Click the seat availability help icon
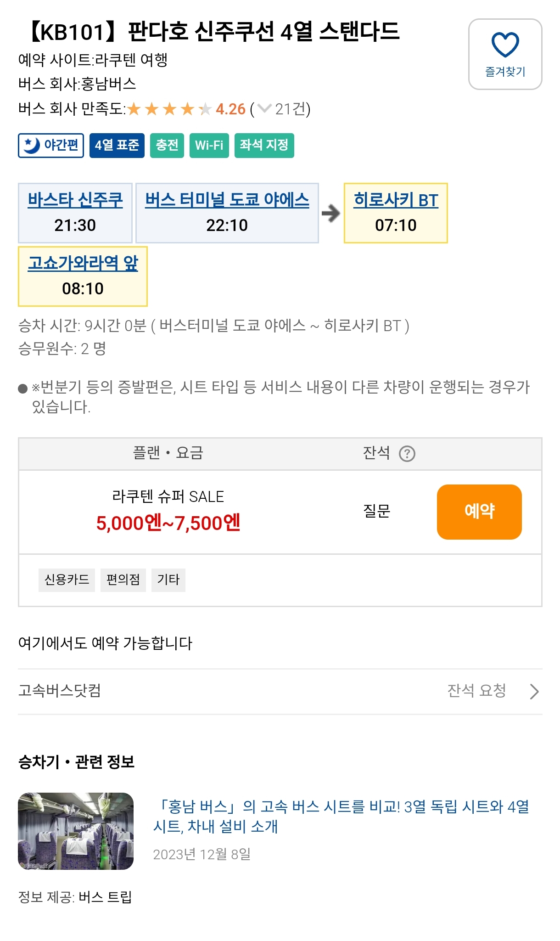The width and height of the screenshot is (560, 941). tap(407, 454)
